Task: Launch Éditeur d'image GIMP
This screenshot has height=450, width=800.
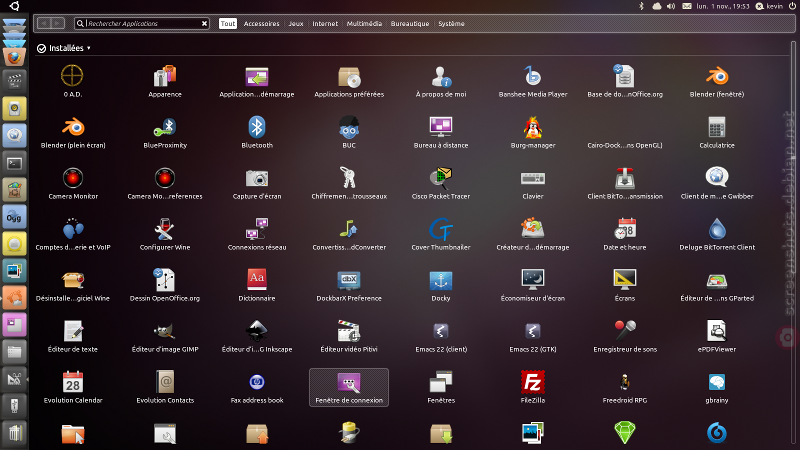Action: 165,331
